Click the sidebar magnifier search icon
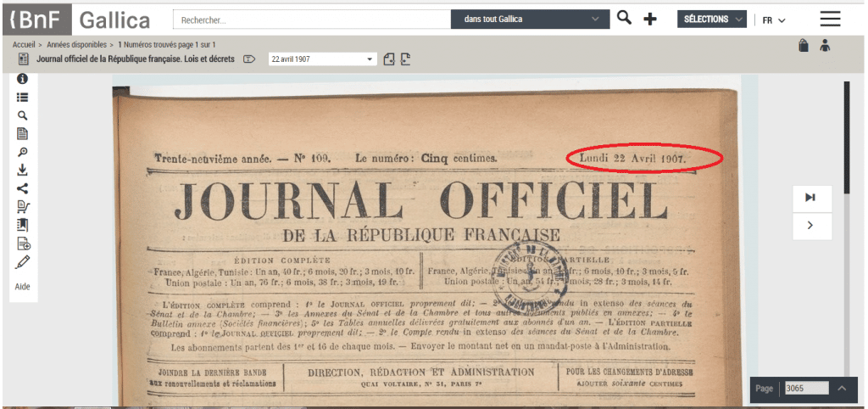The height and width of the screenshot is (409, 868). (x=23, y=115)
